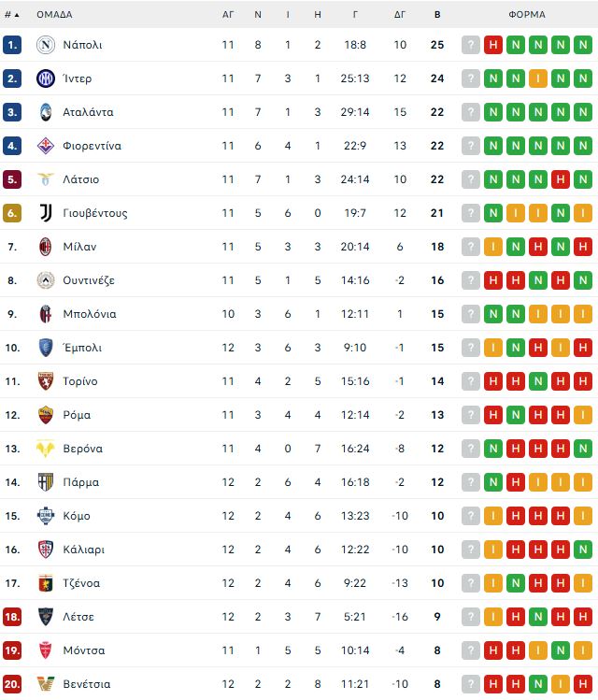Click Napoli's red Η loss form badge
This screenshot has height=700, width=598.
pyautogui.click(x=493, y=45)
